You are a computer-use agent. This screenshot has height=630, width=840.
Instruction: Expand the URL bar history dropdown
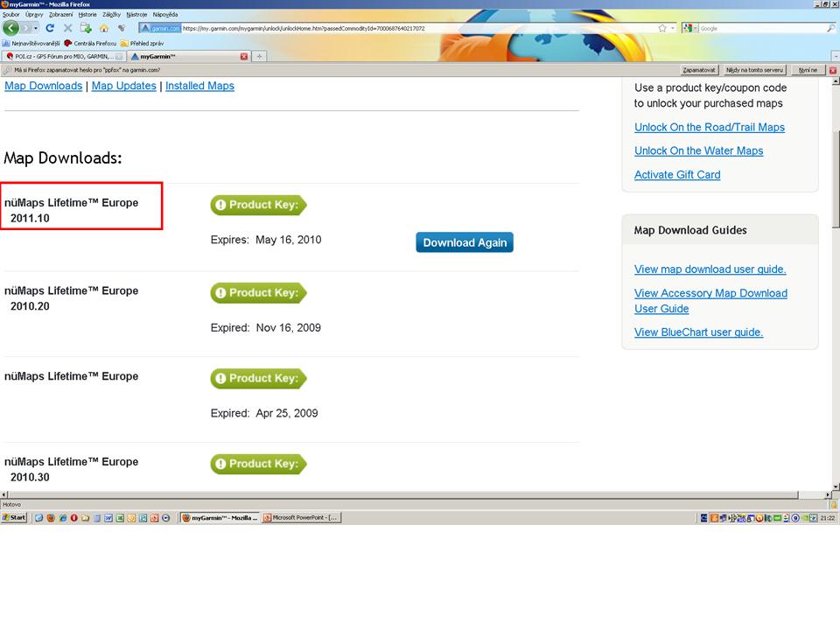pos(673,28)
